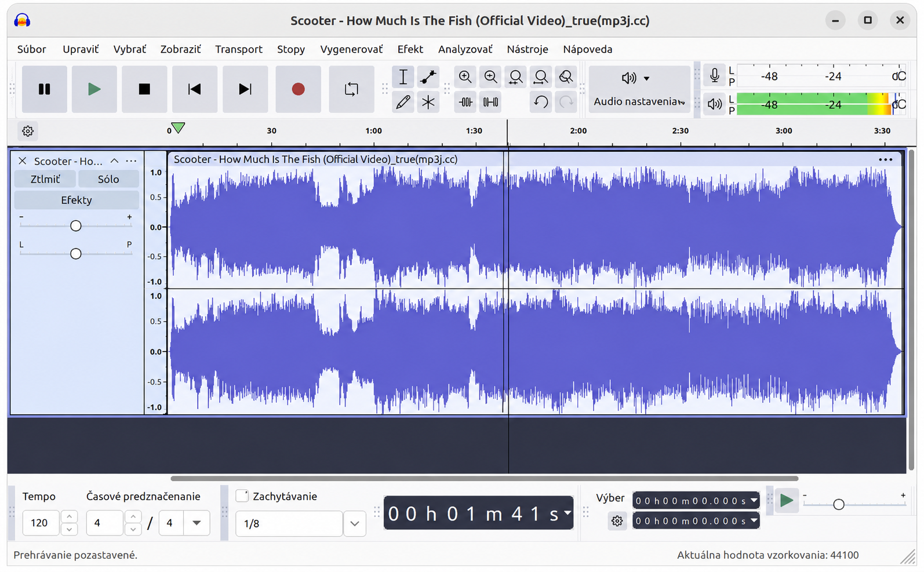924x572 pixels.
Task: Collapse the Scooter track with chevron
Action: [114, 161]
